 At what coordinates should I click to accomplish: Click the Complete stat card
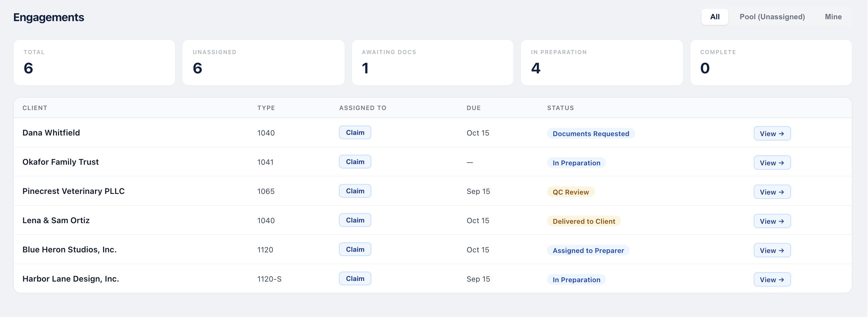pos(771,63)
